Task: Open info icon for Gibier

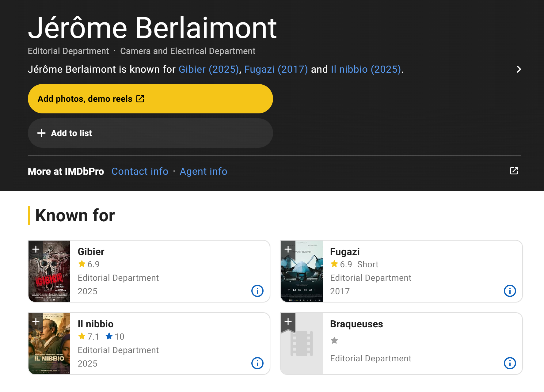Action: pos(257,291)
